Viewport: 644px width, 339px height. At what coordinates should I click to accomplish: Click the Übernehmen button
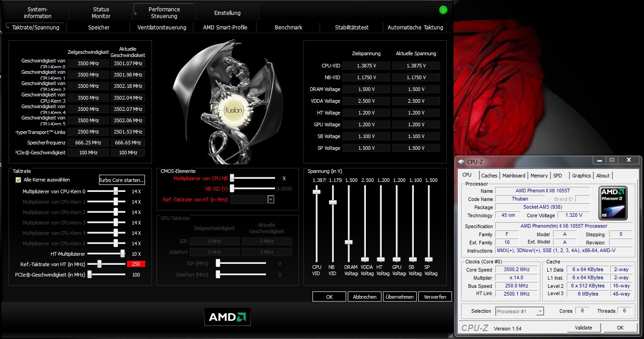point(400,297)
